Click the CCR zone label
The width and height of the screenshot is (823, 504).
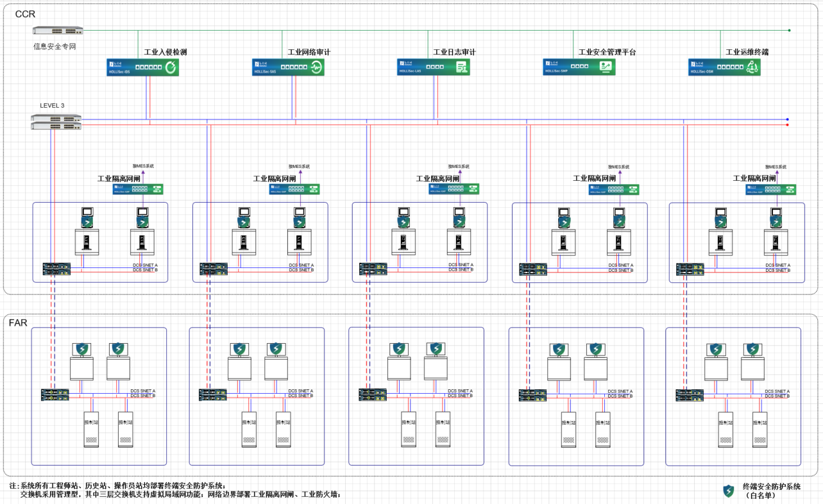[26, 13]
